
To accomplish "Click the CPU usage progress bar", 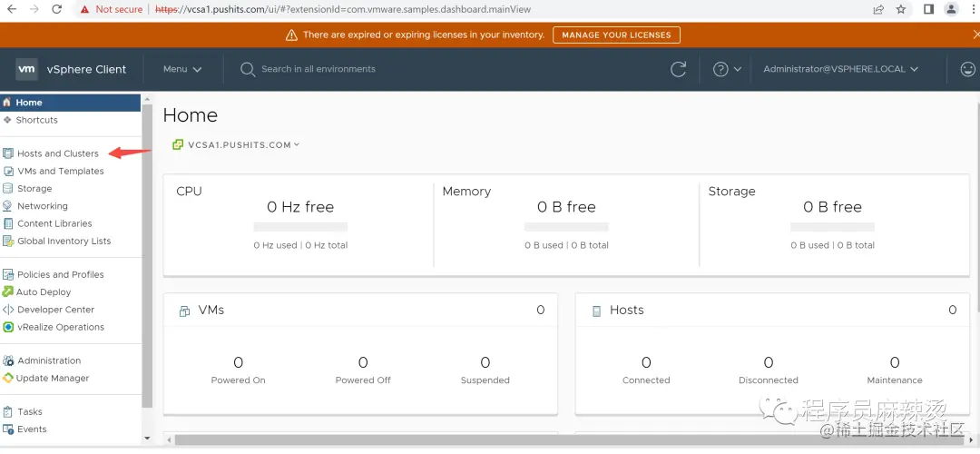I will coord(300,227).
